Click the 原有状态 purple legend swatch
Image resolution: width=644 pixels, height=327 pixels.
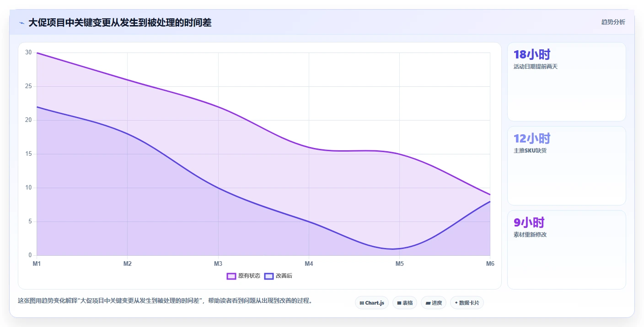pos(231,276)
